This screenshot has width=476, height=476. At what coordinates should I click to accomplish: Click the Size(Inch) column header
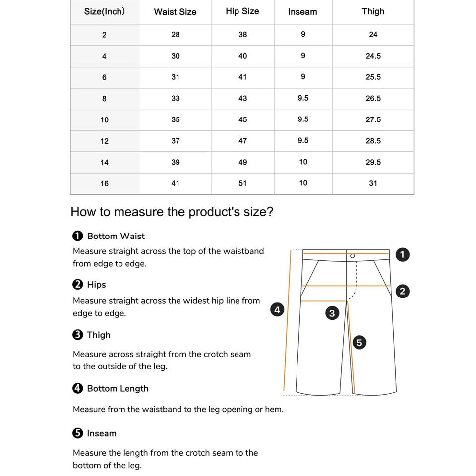click(x=105, y=11)
